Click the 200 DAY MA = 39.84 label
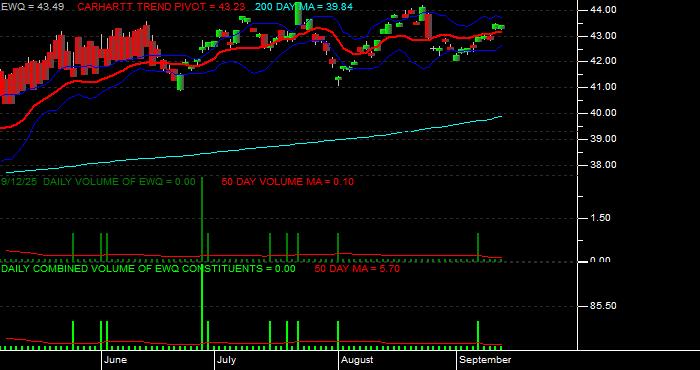 (x=304, y=7)
